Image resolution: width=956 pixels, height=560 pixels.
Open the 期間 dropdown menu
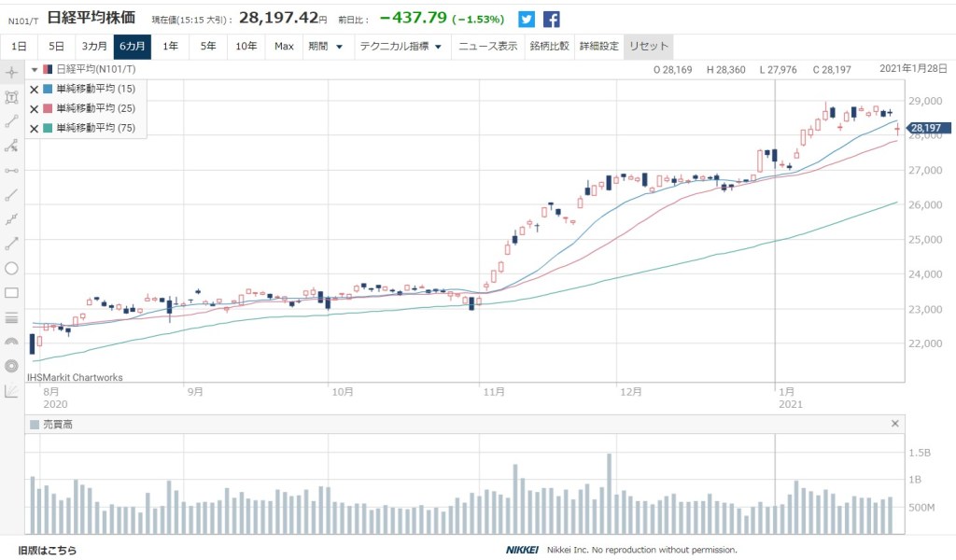click(x=325, y=46)
